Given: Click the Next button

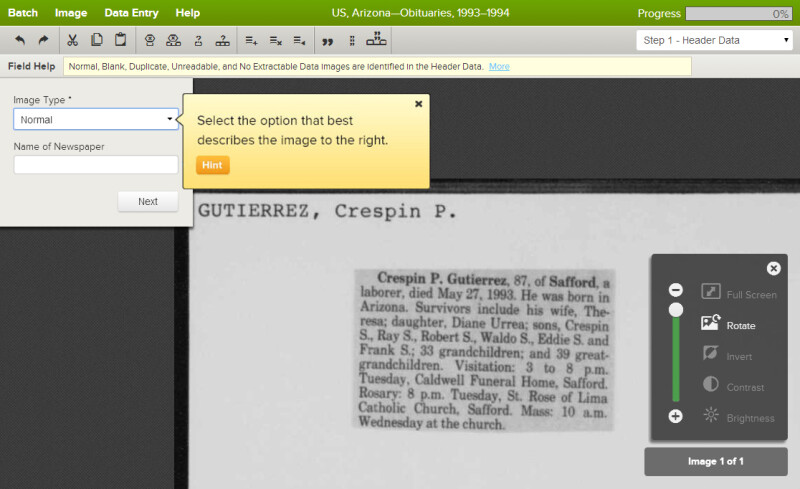Looking at the screenshot, I should (148, 202).
